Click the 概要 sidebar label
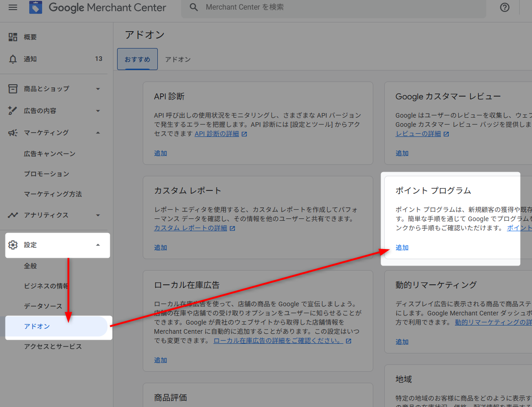The height and width of the screenshot is (407, 532). [30, 37]
